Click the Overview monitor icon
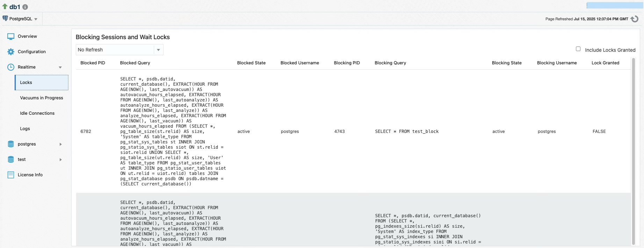Image resolution: width=644 pixels, height=248 pixels. tap(11, 36)
